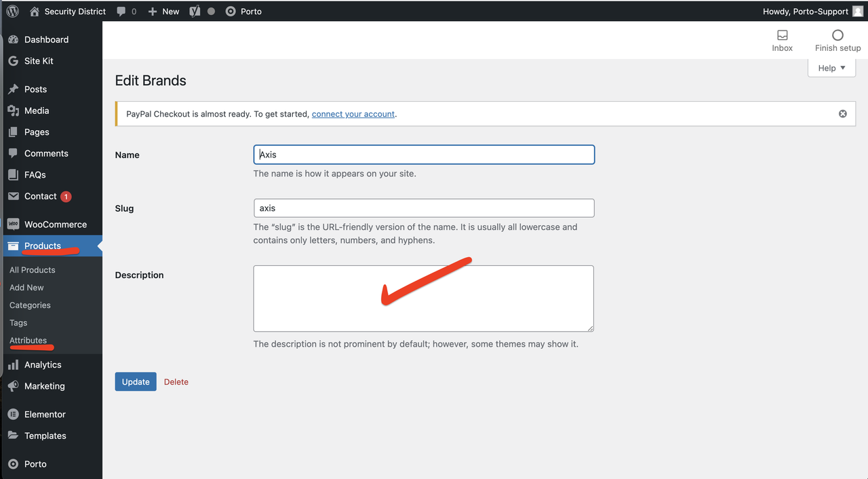Click the Pages icon in sidebar
868x479 pixels.
coord(13,132)
